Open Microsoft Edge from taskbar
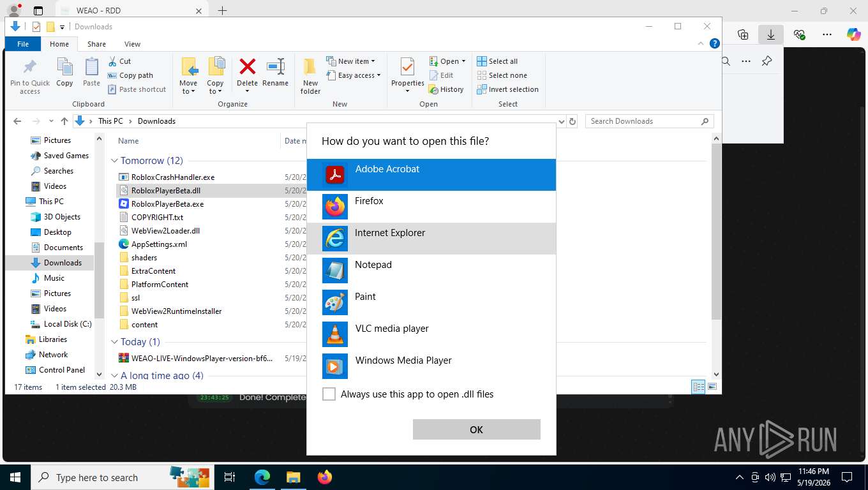The width and height of the screenshot is (868, 490). point(262,477)
